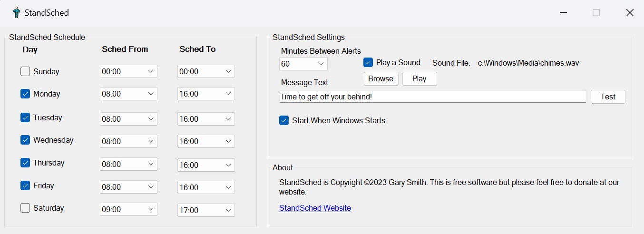The width and height of the screenshot is (644, 234).
Task: Click the chimes.wav sound file path
Action: click(528, 63)
